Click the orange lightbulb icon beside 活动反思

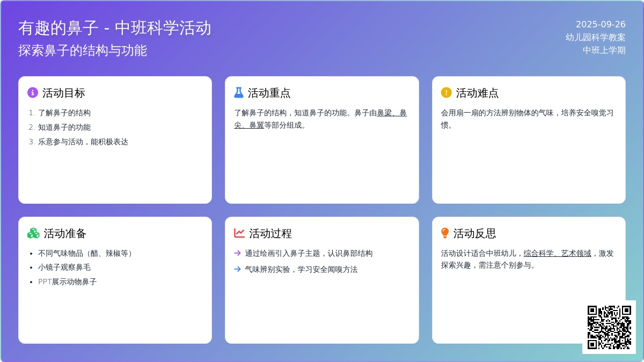point(445,233)
